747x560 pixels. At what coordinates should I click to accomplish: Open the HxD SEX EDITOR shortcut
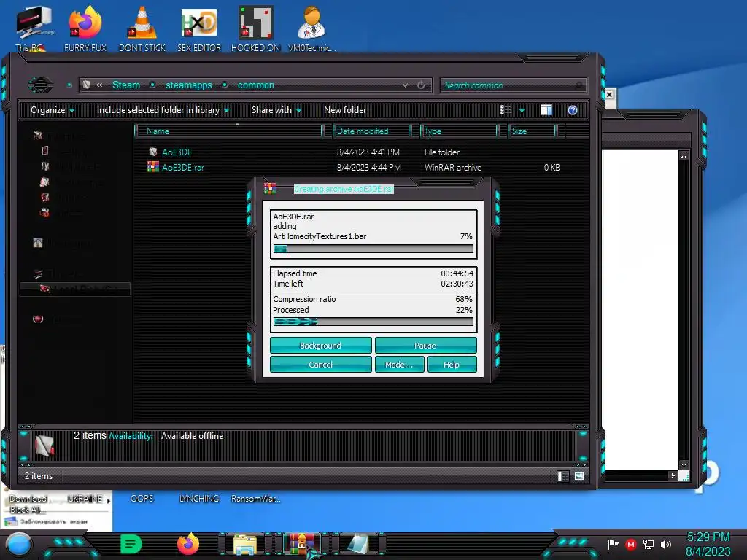point(199,28)
